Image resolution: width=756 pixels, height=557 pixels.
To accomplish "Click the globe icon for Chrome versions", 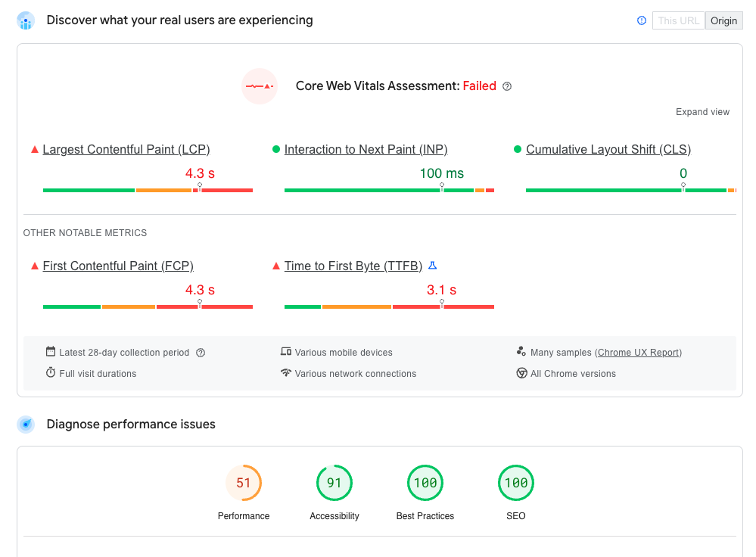I will 522,373.
